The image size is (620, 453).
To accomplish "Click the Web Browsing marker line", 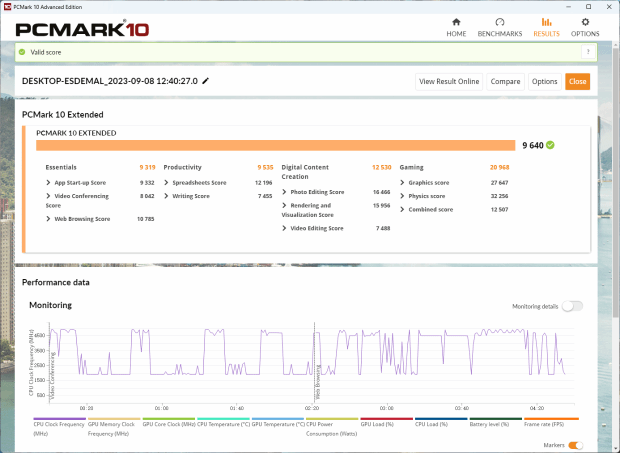I will point(315,362).
